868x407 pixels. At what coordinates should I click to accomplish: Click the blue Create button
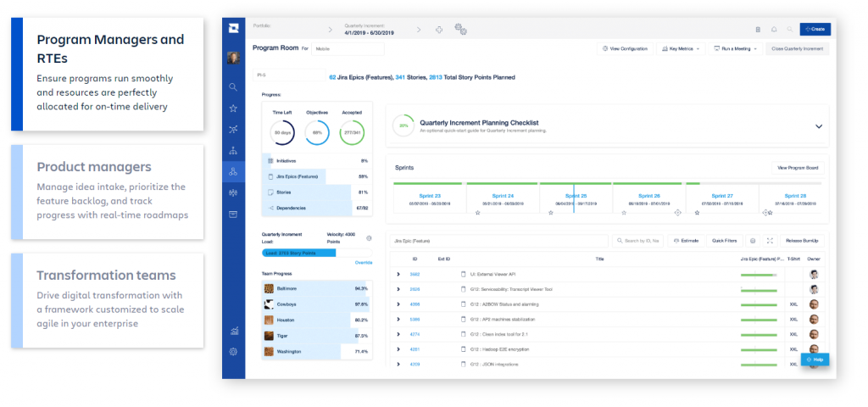pyautogui.click(x=815, y=29)
